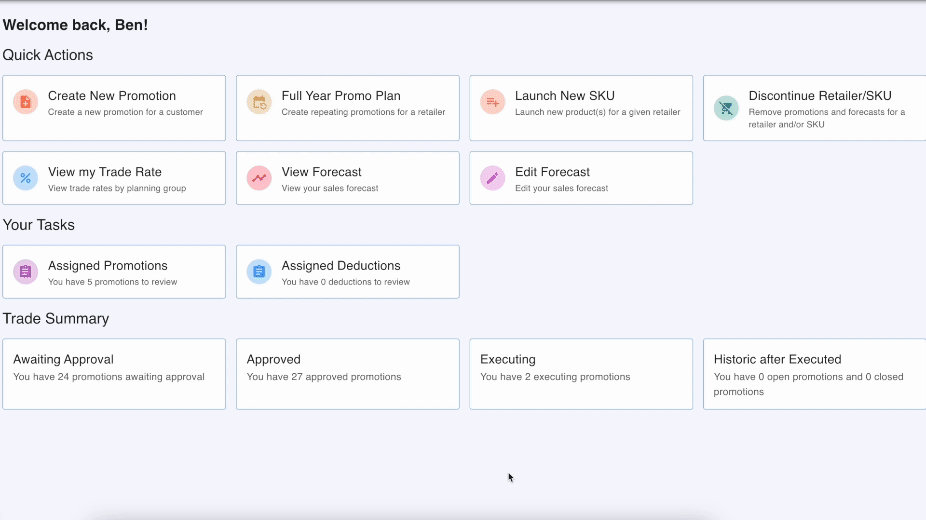Image resolution: width=926 pixels, height=520 pixels.
Task: Click 'You have 0 deductions to review'
Action: coord(345,282)
